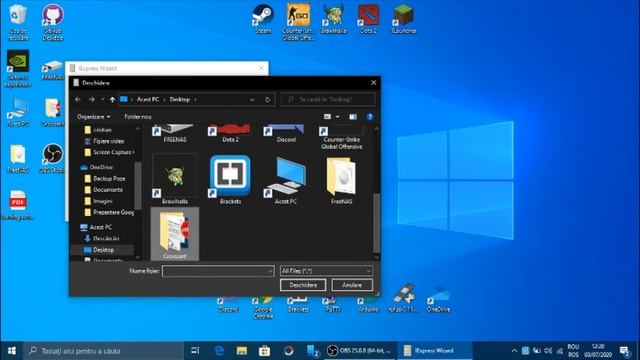640x360 pixels.
Task: Click the forward navigation arrow in dialog
Action: click(x=91, y=99)
